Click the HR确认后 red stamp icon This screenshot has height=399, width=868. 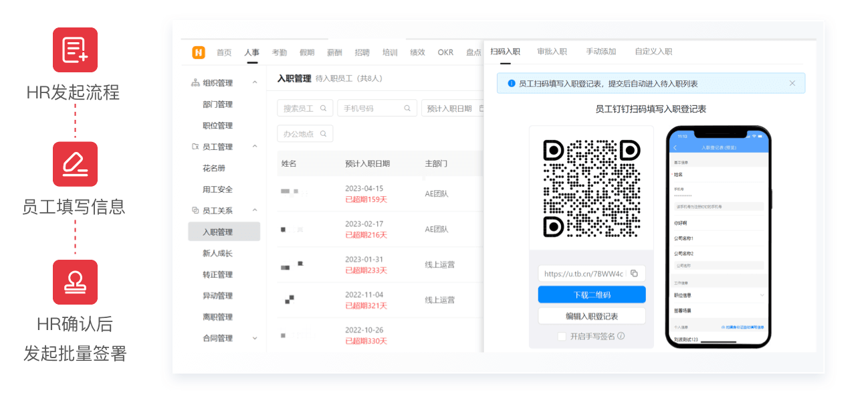(x=75, y=282)
